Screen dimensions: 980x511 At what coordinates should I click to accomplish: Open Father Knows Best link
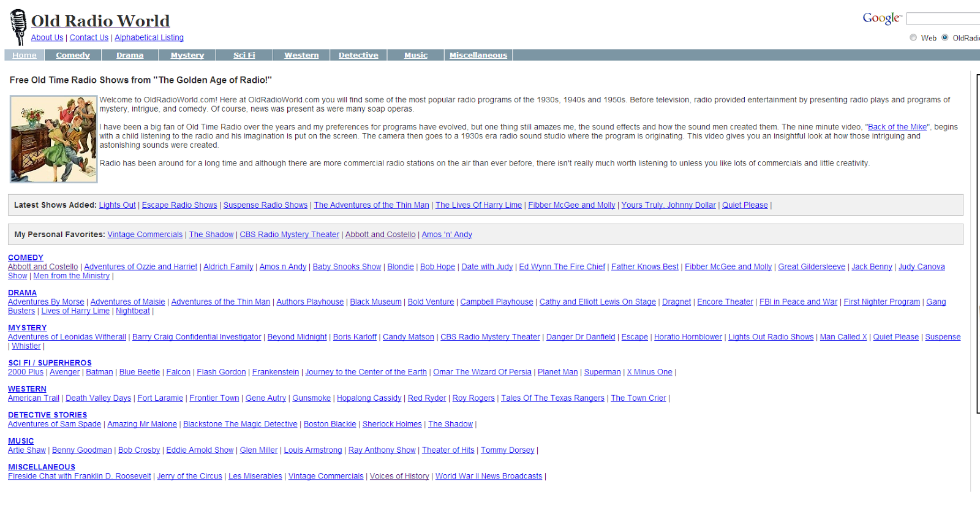(645, 267)
